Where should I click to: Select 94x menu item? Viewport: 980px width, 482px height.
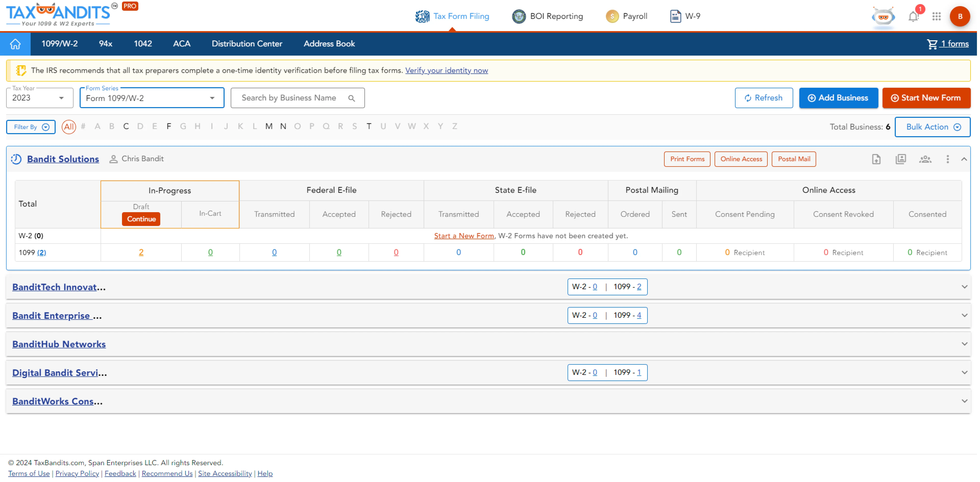tap(105, 44)
